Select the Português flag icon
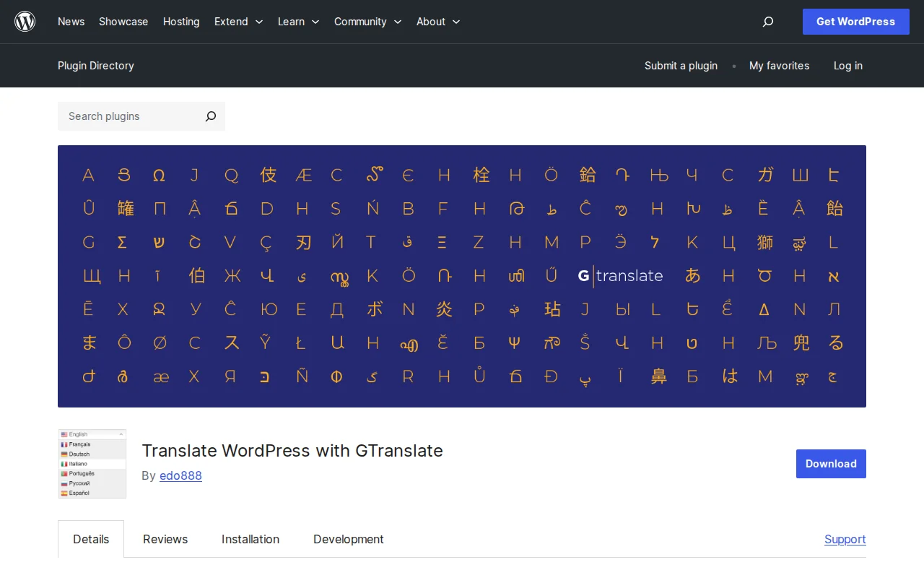 (x=64, y=473)
